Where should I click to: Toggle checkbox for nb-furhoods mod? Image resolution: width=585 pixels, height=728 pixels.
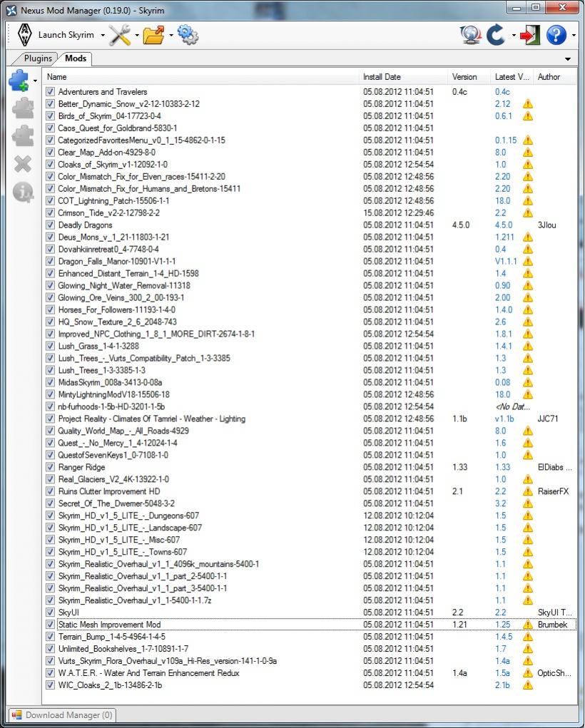50,406
